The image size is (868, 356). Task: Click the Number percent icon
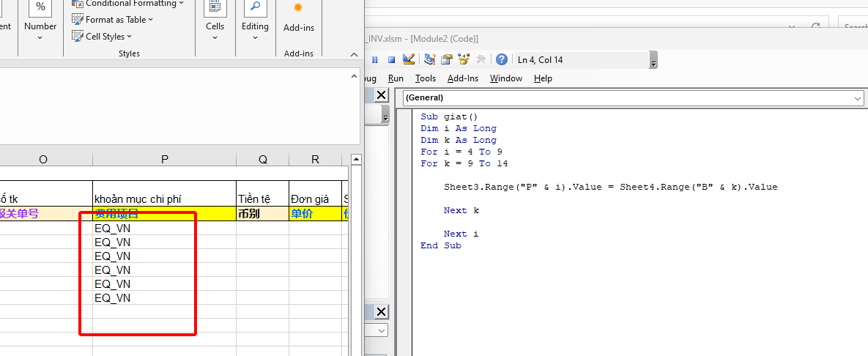point(40,7)
